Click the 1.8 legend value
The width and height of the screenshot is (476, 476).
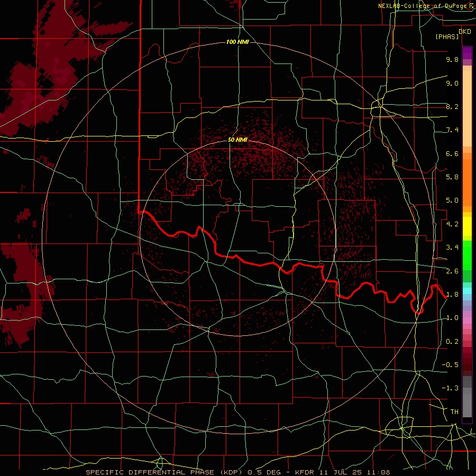coord(452,295)
